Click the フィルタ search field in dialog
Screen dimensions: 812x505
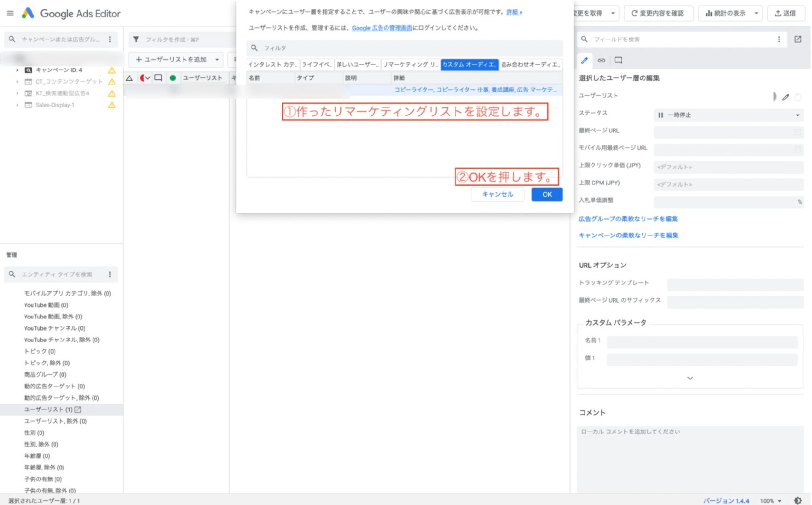[x=404, y=48]
